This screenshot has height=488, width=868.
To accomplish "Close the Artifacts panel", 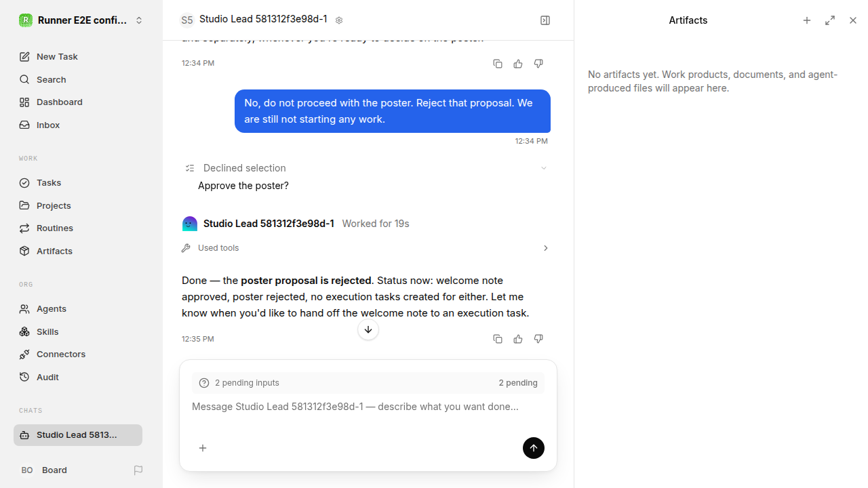I will point(853,20).
